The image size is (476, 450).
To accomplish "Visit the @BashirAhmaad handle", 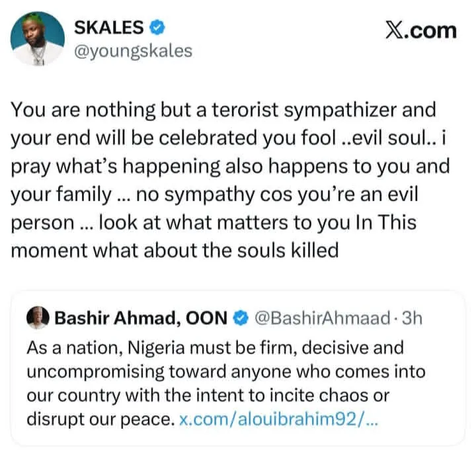I will click(322, 319).
